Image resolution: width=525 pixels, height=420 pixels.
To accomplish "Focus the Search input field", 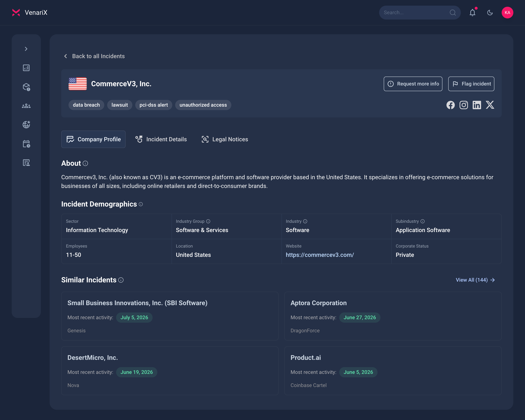I will 420,13.
